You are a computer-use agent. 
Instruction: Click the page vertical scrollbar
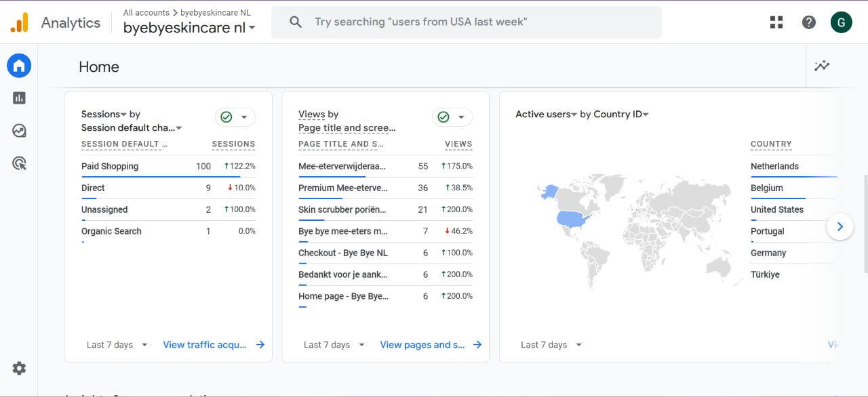[x=865, y=224]
